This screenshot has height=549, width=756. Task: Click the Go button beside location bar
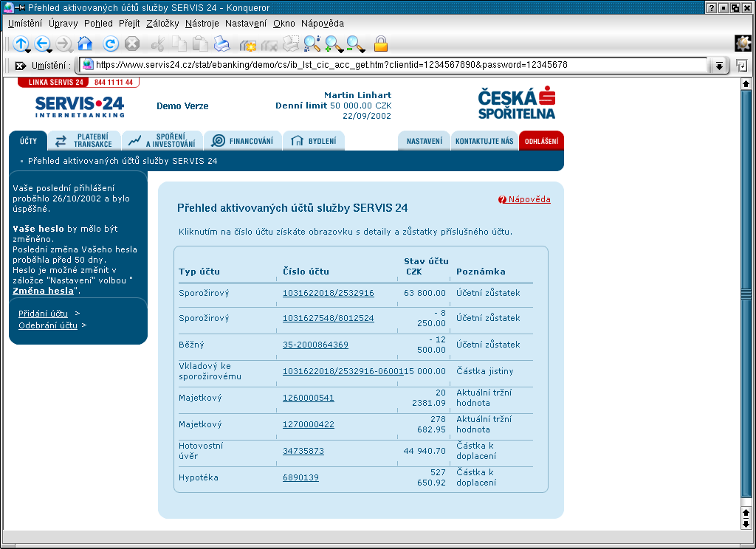tap(742, 66)
